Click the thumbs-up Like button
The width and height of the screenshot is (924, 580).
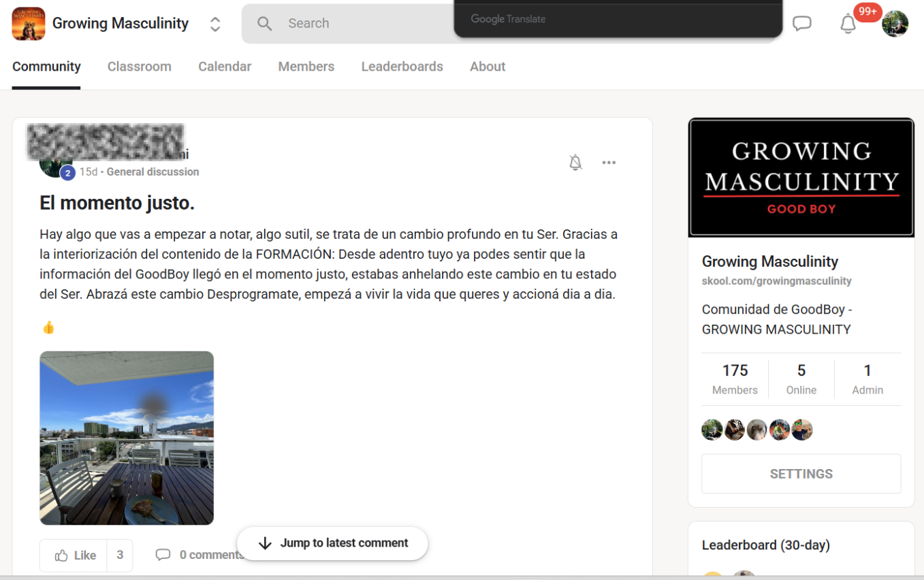76,555
